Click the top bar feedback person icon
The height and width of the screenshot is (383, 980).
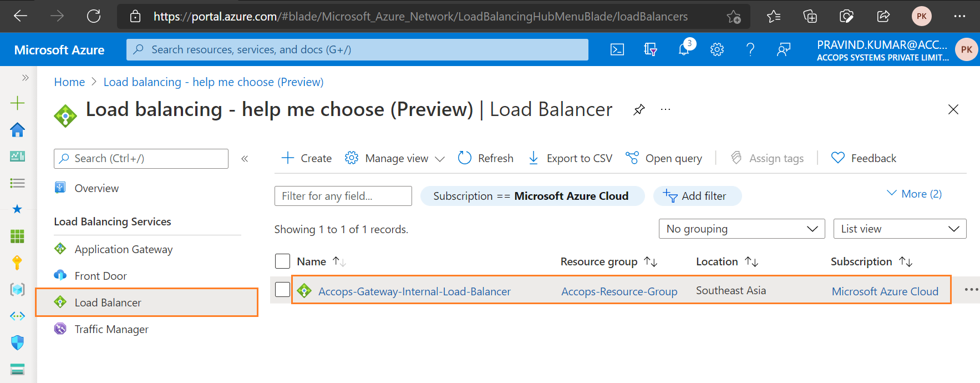pyautogui.click(x=784, y=49)
